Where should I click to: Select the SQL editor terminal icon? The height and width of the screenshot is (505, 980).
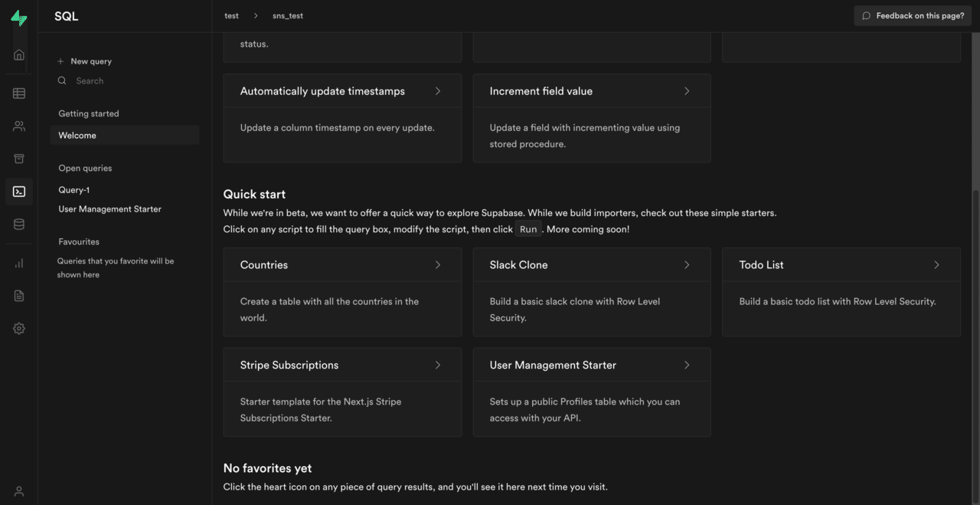tap(19, 192)
